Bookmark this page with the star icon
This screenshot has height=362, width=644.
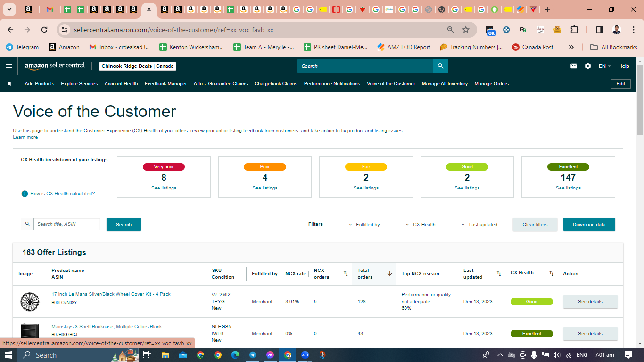[x=466, y=30]
